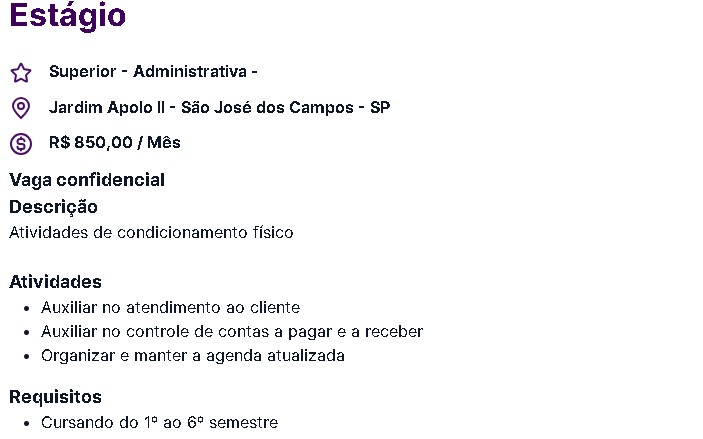
Task: Click the location pin icon
Action: pyautogui.click(x=21, y=108)
